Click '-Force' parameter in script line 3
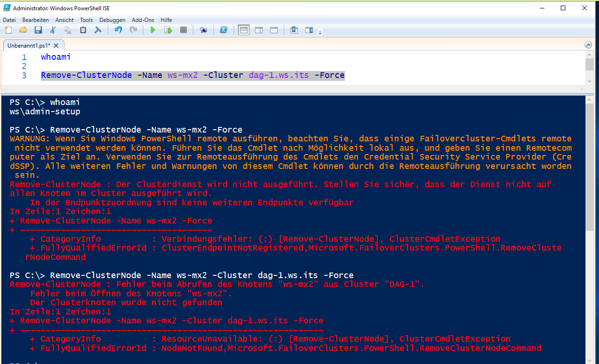 (330, 75)
